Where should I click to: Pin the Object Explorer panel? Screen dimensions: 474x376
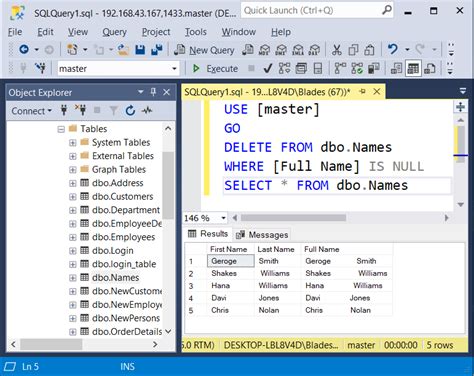tap(153, 92)
